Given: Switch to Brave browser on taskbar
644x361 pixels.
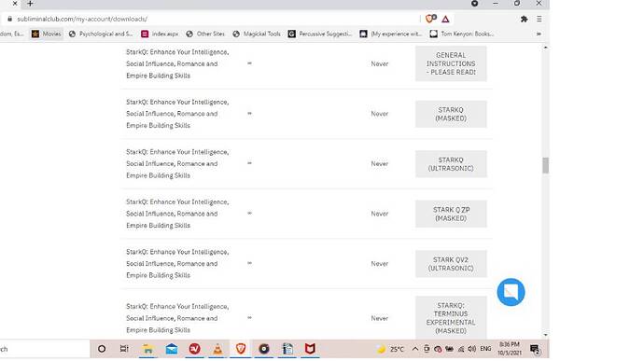Looking at the screenshot, I should point(241,349).
